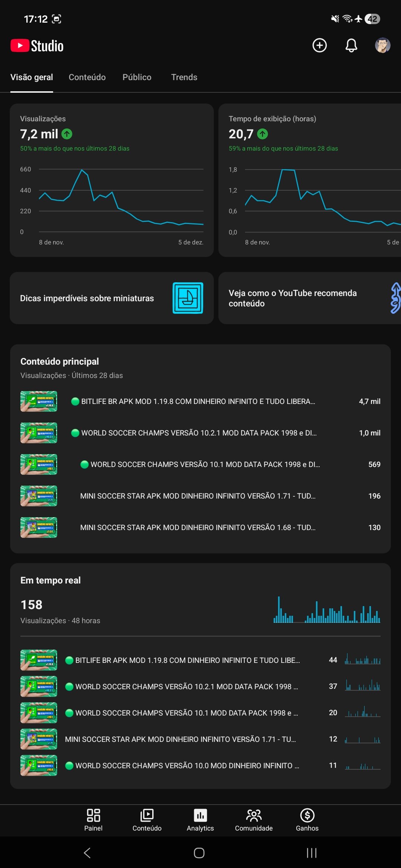Open the Em tempo real heading
Screen dimensions: 401x868
coord(50,580)
